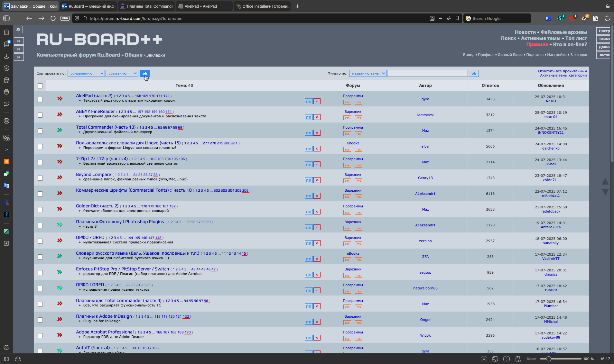The image size is (614, 364).
Task: Click the filter text input field
Action: coord(427,73)
